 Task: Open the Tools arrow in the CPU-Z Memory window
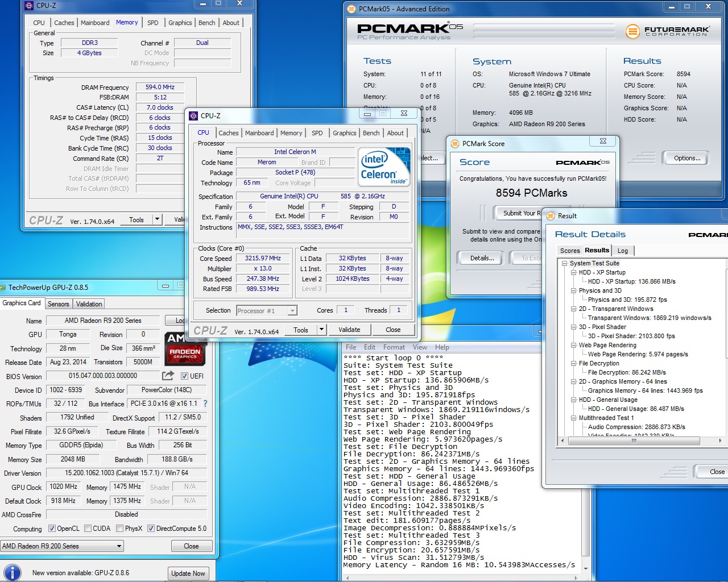coord(157,219)
